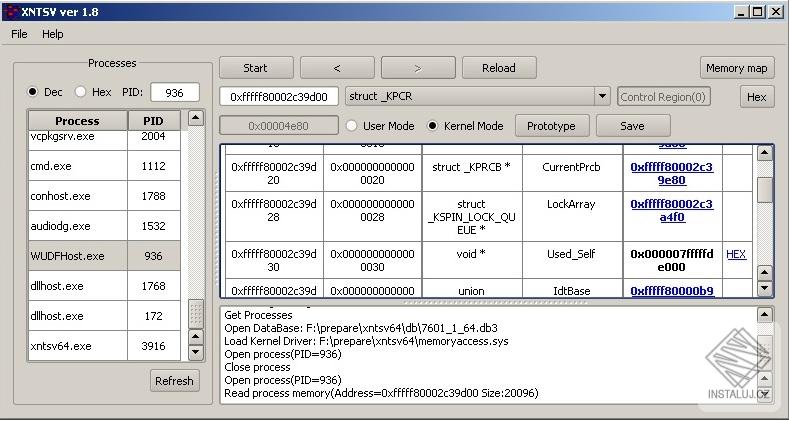789x421 pixels.
Task: Click log line 'Read process memory'
Action: tap(381, 393)
